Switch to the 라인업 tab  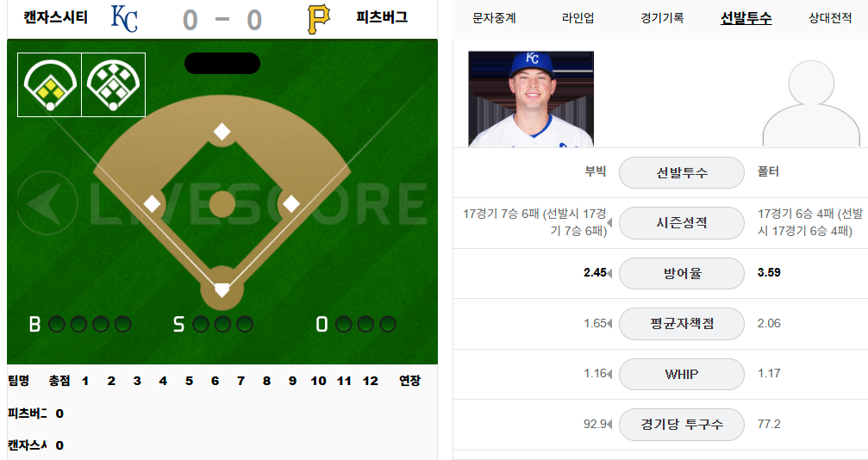click(578, 18)
